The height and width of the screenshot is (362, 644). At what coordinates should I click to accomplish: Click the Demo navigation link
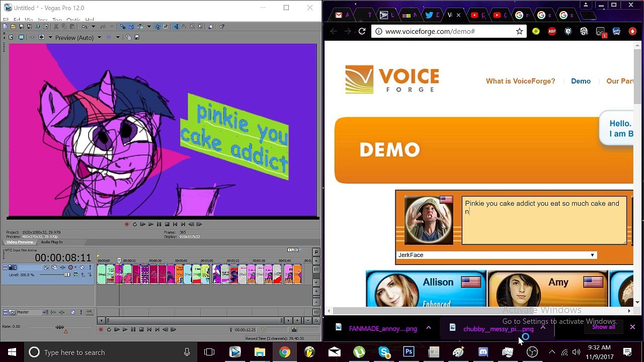pos(581,81)
